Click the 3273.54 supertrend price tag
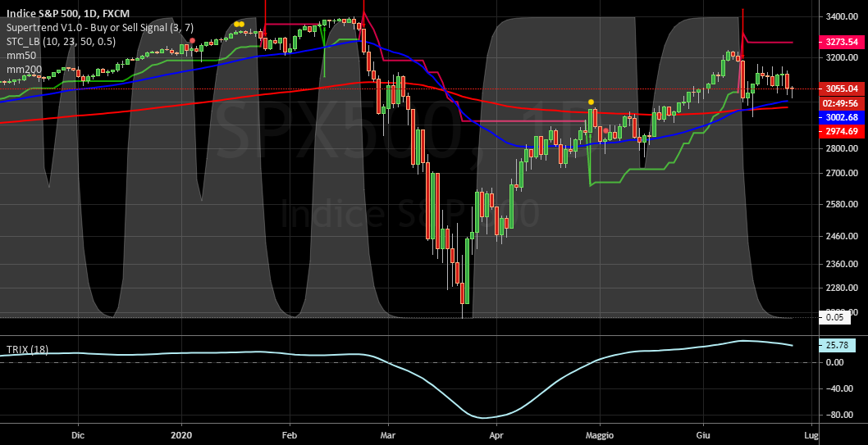The image size is (868, 445). point(841,42)
